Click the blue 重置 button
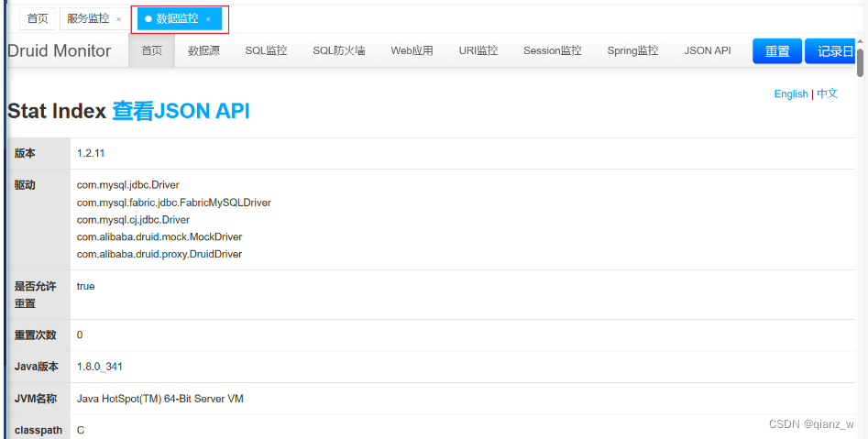This screenshot has width=868, height=439. [777, 51]
